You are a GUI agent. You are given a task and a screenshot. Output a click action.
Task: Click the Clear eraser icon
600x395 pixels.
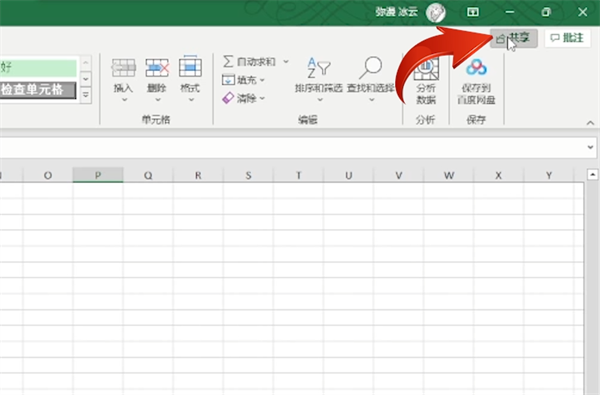pyautogui.click(x=228, y=98)
